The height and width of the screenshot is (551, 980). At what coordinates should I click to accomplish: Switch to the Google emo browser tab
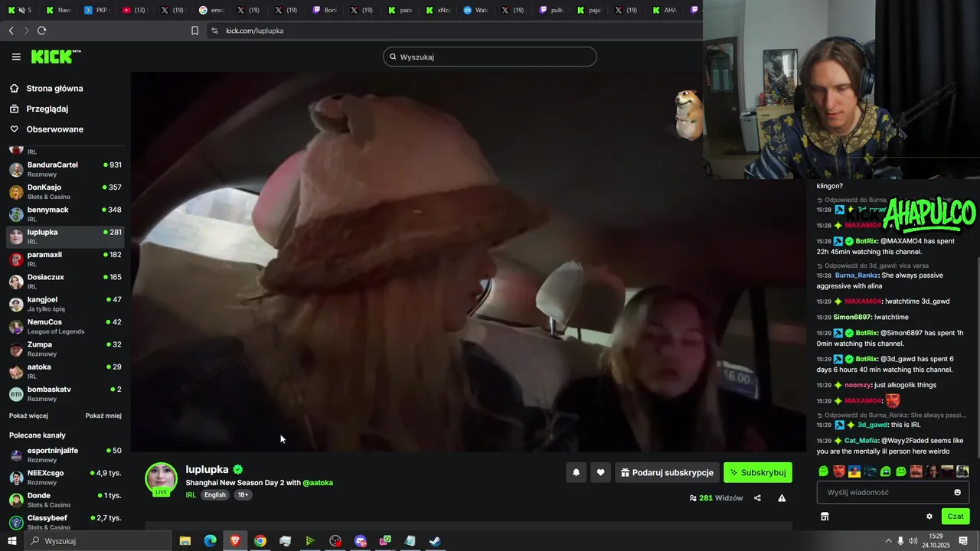pos(211,10)
